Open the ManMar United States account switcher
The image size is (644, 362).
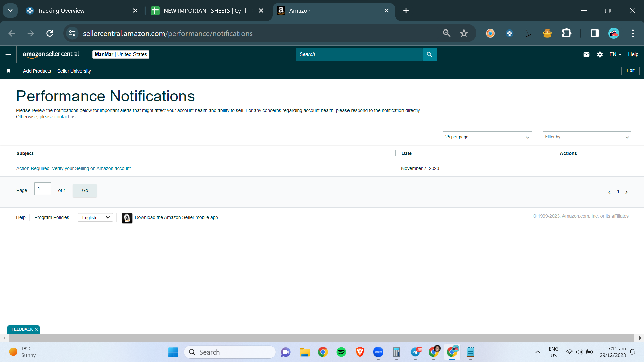(x=121, y=54)
